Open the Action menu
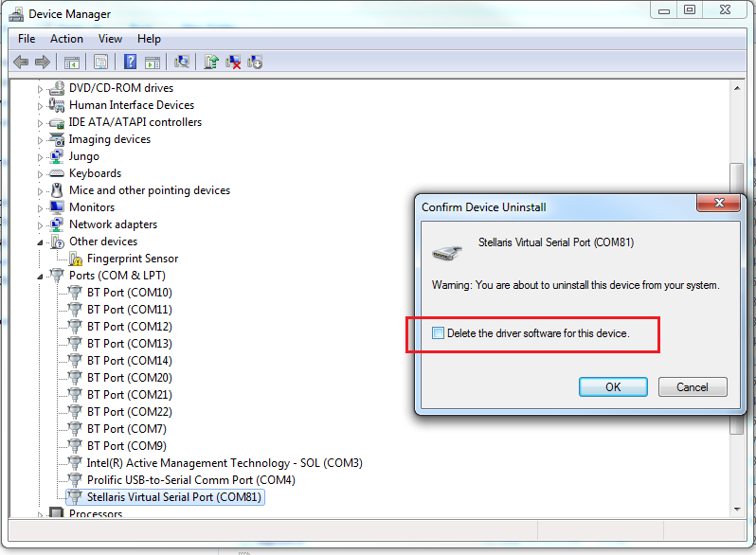Screen dimensions: 756x555 (66, 39)
